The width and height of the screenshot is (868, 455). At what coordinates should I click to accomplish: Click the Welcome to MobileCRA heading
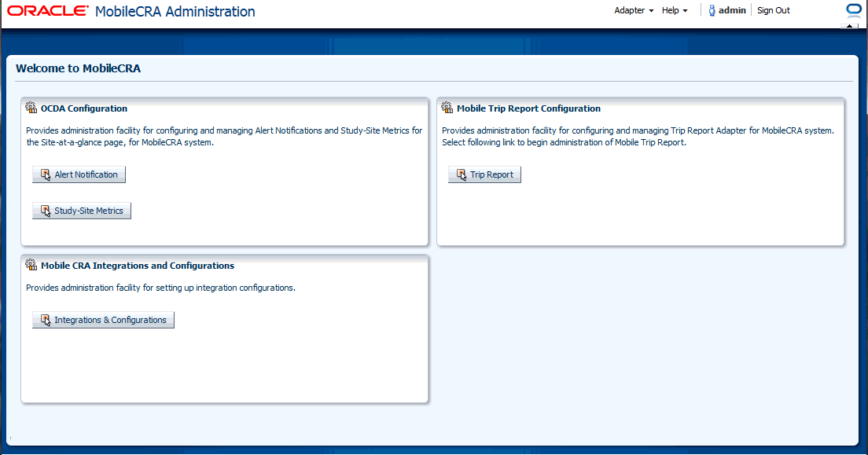(x=78, y=68)
